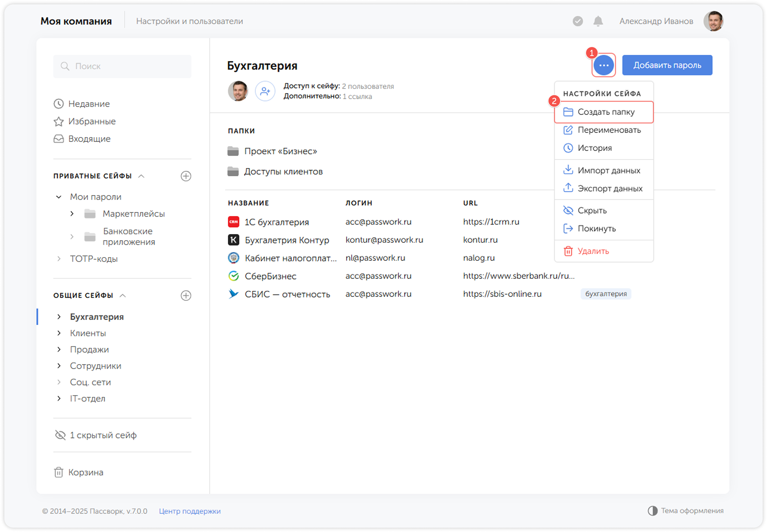Viewport: 767px width, 532px height.
Task: Select Импорт данных menu entry
Action: click(x=604, y=170)
